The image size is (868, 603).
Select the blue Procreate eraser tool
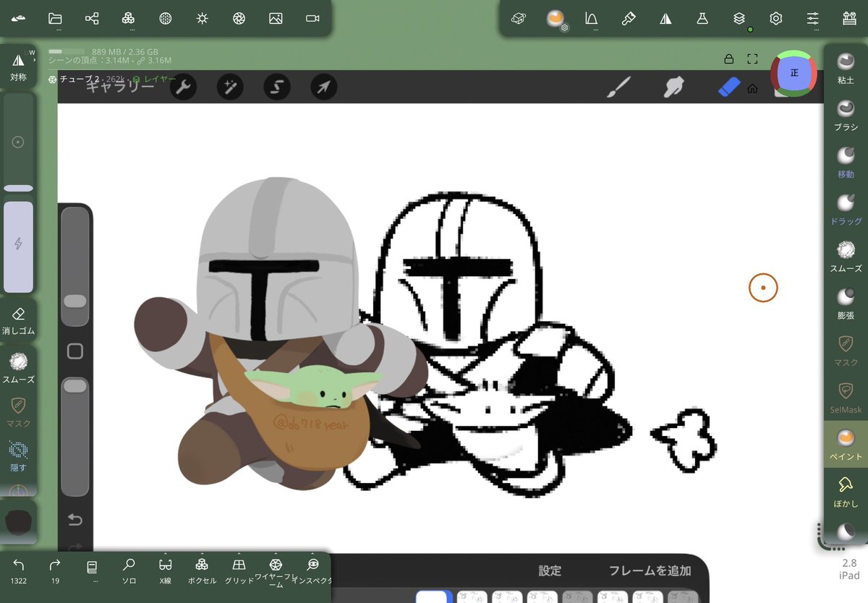[730, 87]
